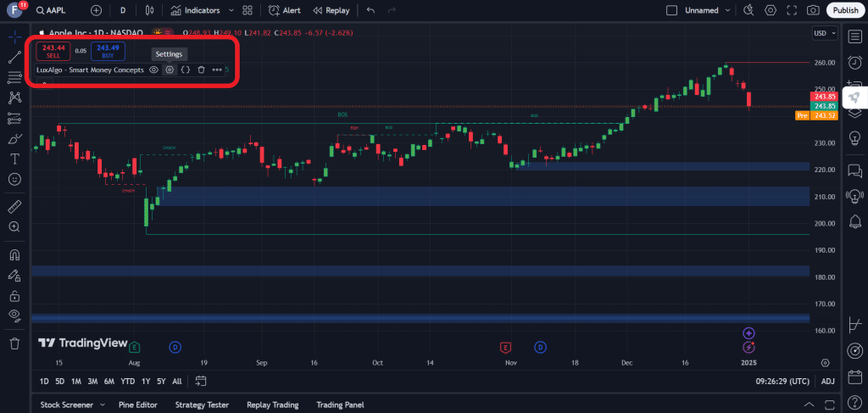View LuxAlgo indicator source code

(x=186, y=70)
